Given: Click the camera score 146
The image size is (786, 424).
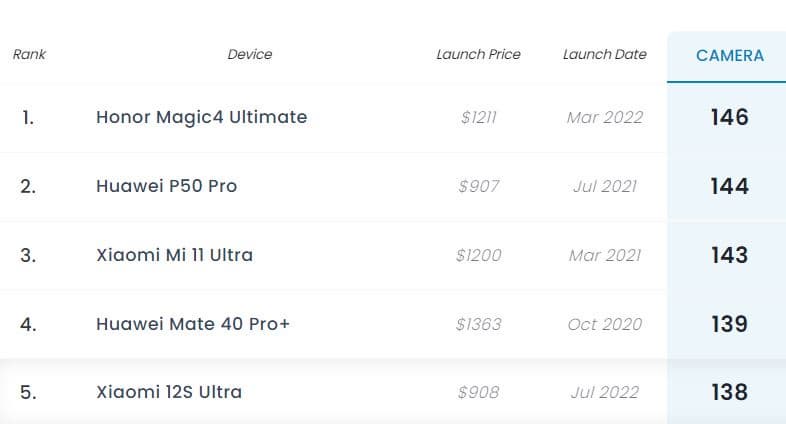Looking at the screenshot, I should [x=729, y=117].
